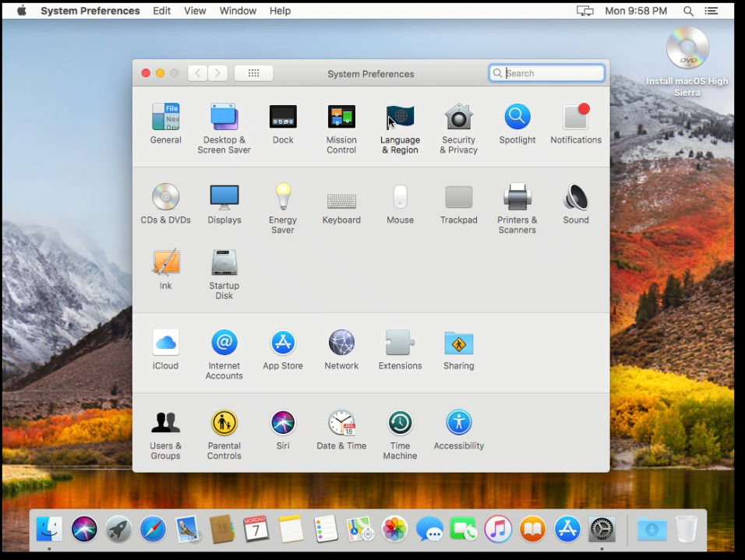The width and height of the screenshot is (745, 560).
Task: Open Users & Groups preferences
Action: [x=165, y=434]
